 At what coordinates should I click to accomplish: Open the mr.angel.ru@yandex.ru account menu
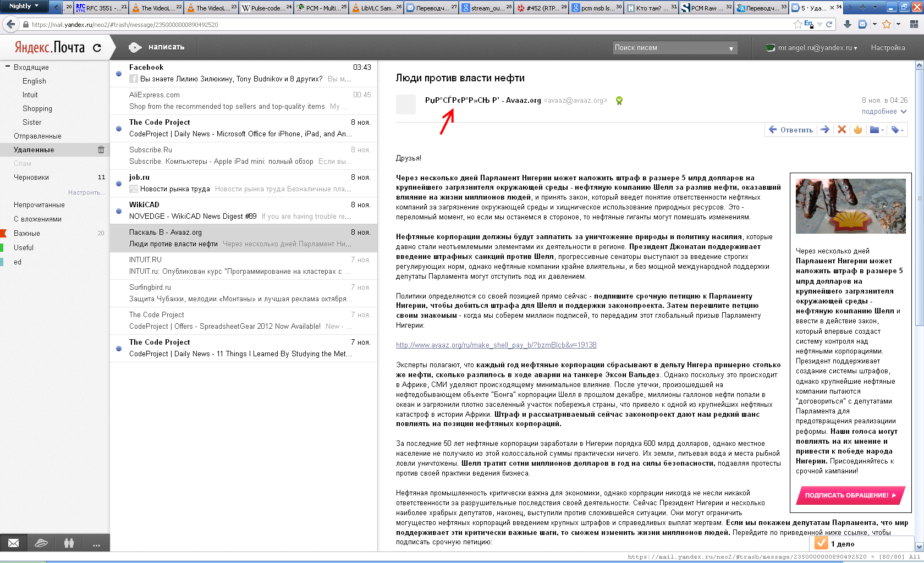817,48
